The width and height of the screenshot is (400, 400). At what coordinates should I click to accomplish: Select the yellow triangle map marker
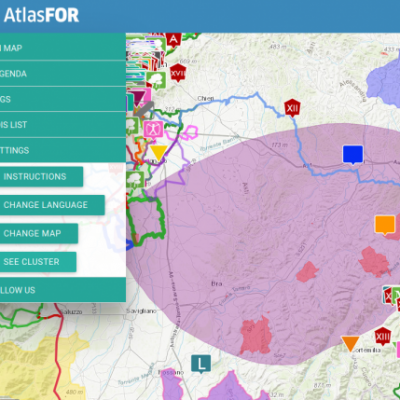click(158, 153)
